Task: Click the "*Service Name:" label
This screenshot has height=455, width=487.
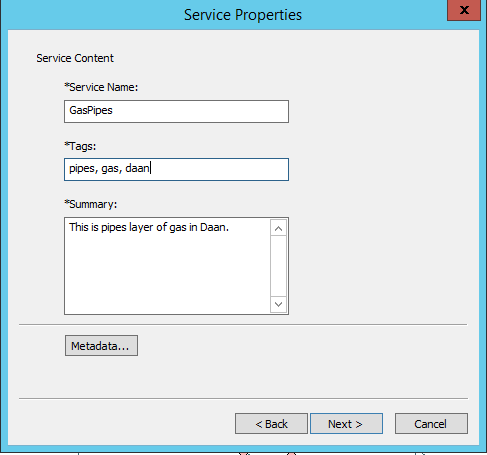Action: [101, 87]
